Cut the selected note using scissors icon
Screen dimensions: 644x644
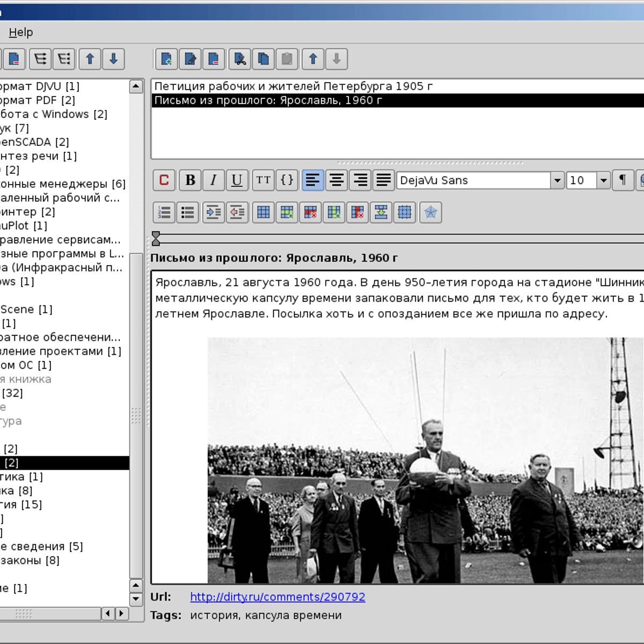pyautogui.click(x=240, y=59)
